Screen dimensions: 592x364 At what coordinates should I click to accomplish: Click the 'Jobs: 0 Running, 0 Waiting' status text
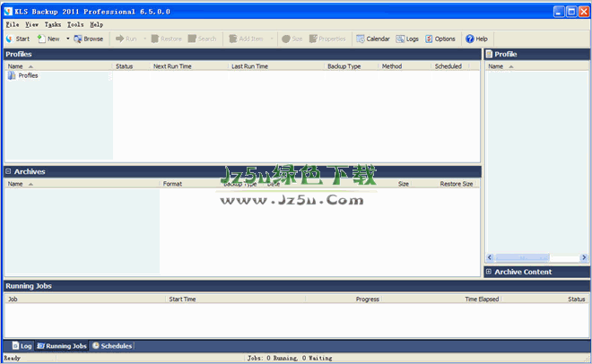click(x=290, y=358)
